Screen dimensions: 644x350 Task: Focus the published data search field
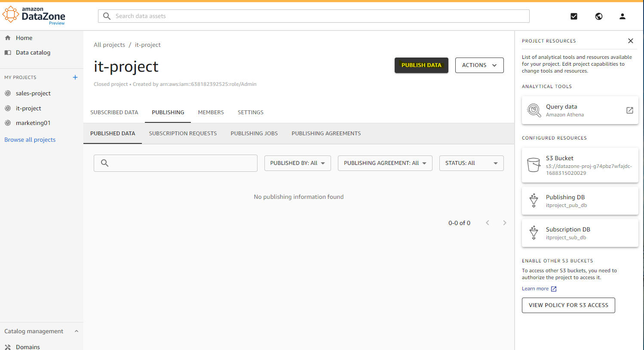pos(175,163)
